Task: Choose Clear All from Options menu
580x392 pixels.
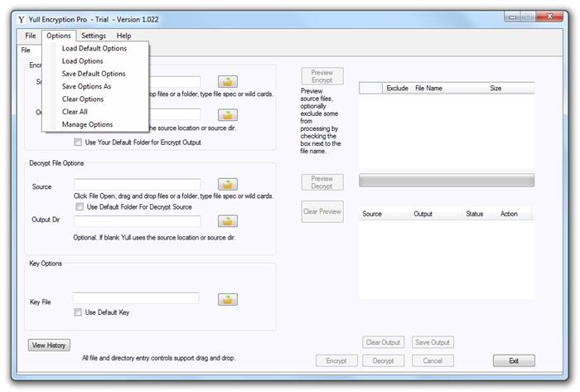Action: pyautogui.click(x=76, y=112)
